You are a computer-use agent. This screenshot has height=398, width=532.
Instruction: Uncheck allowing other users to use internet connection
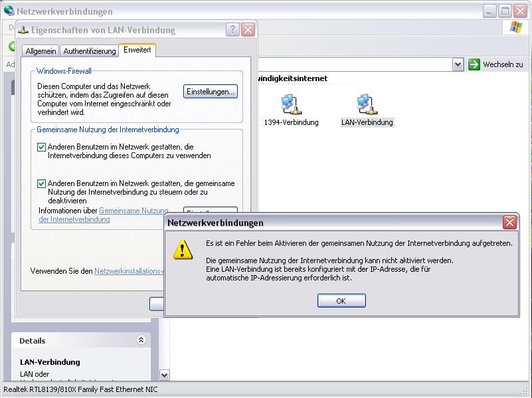pos(42,147)
